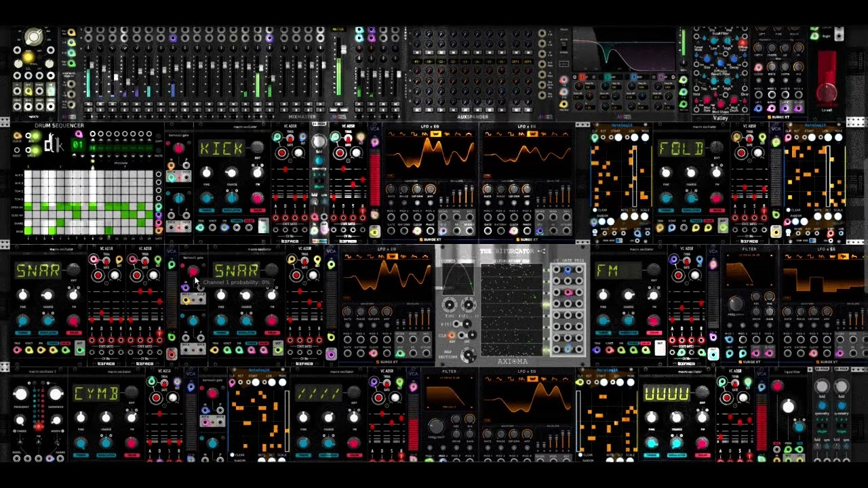
Task: Click the Decay slider on FOLD's VC ADSR
Action: [745, 187]
